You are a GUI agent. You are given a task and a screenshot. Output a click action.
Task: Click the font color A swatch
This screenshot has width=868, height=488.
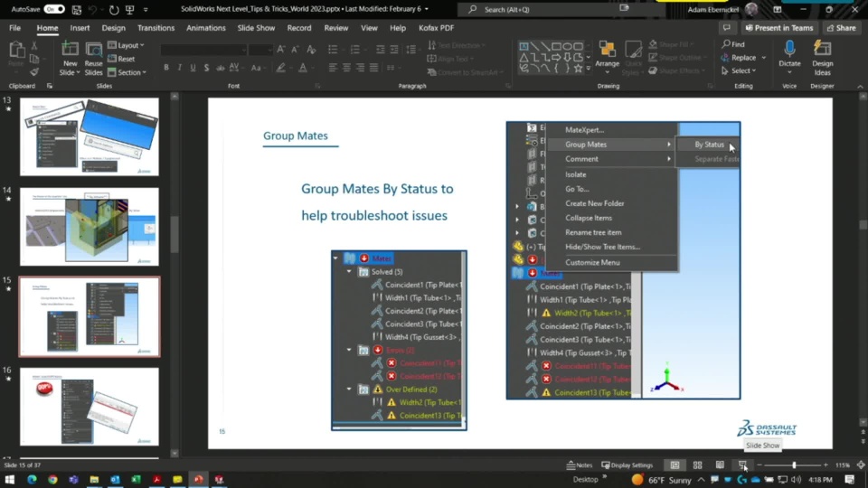[303, 68]
